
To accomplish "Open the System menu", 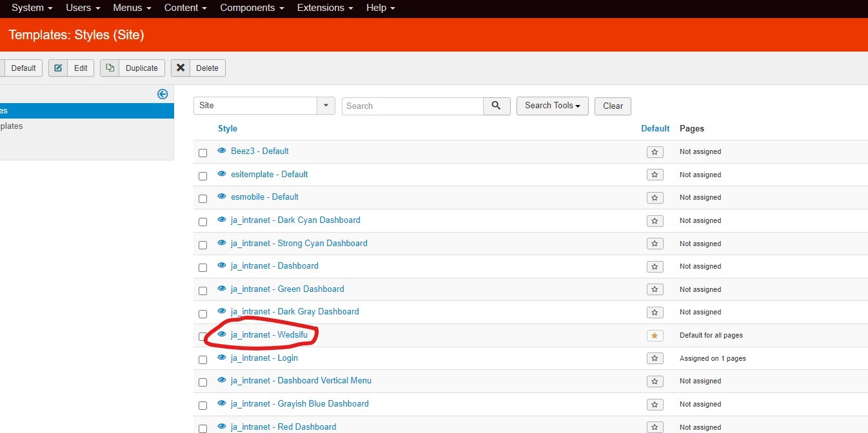I will tap(32, 8).
